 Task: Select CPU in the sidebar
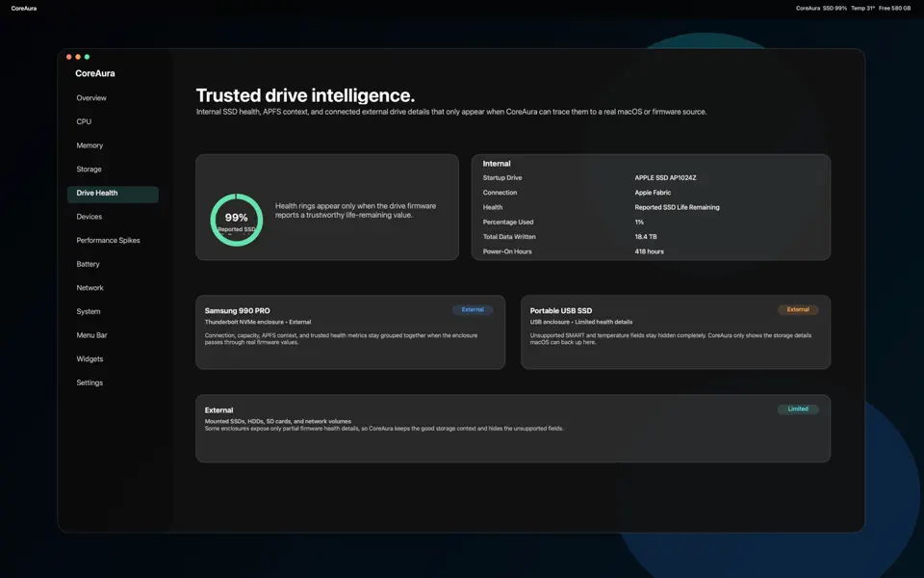click(84, 121)
